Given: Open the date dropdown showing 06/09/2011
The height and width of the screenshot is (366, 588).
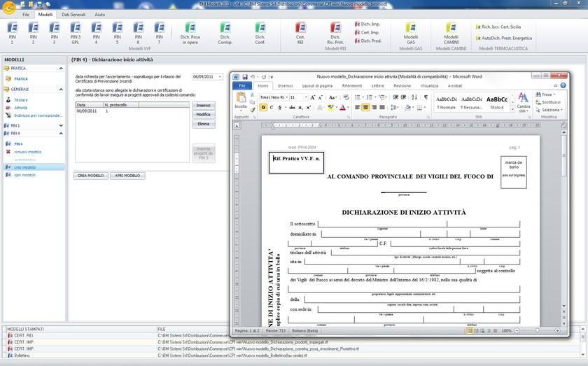Looking at the screenshot, I should click(220, 77).
